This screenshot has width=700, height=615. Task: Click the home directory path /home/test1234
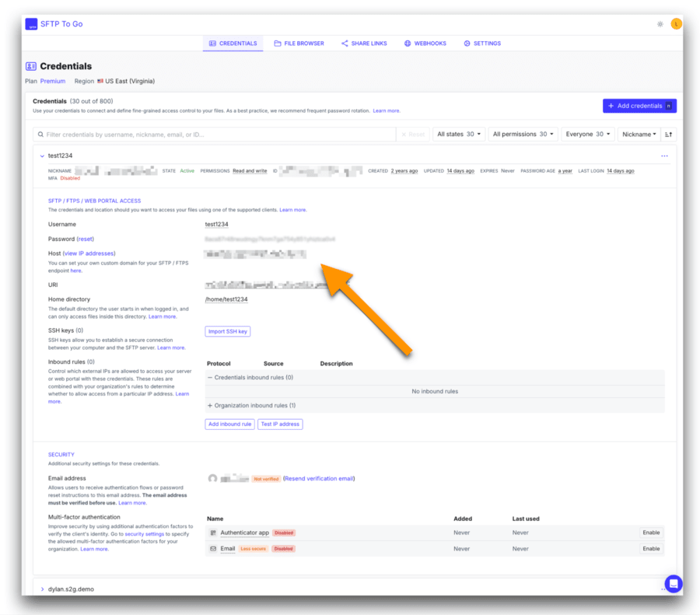tap(226, 299)
